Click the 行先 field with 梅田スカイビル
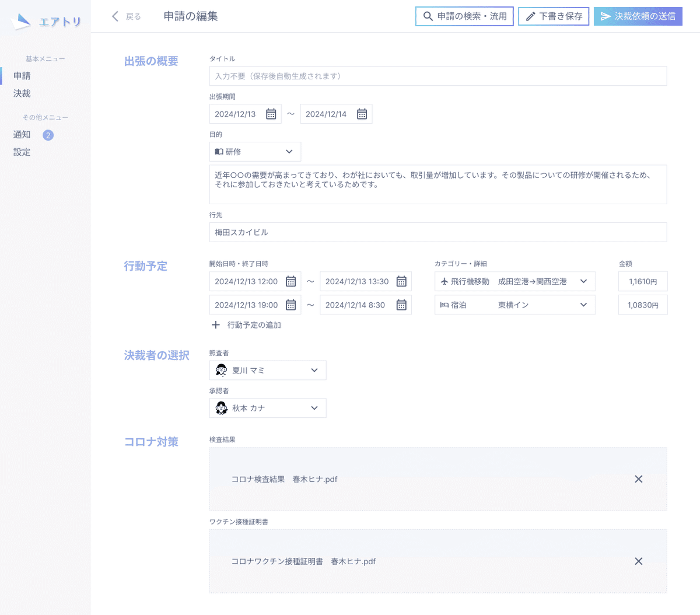Viewport: 700px width, 615px height. click(x=438, y=232)
